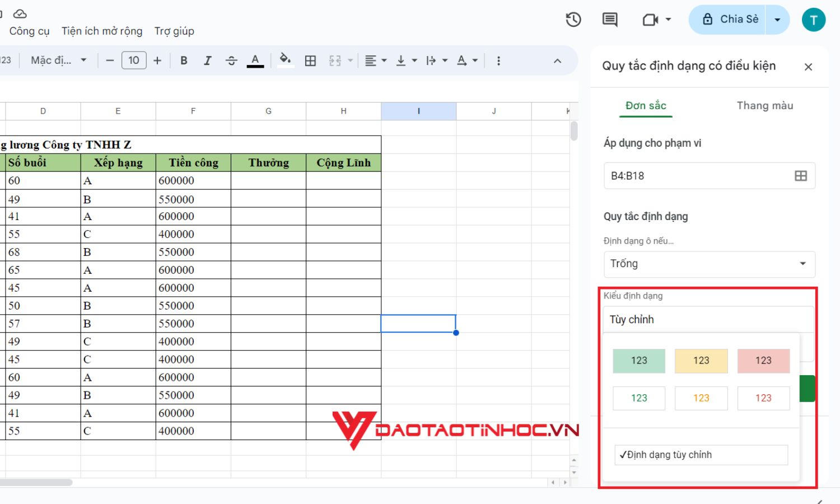Open the Tùy chỉnh formatting style dropdown

[x=708, y=319]
